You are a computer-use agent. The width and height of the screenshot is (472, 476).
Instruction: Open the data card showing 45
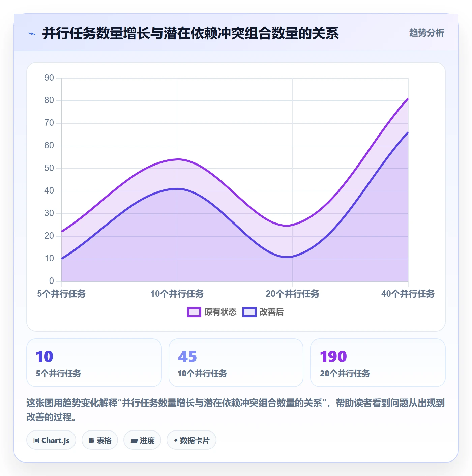click(x=236, y=363)
